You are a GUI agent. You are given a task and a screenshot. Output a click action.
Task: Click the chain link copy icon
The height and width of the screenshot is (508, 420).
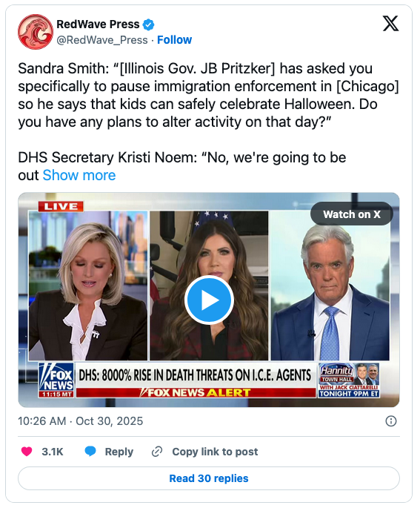point(157,452)
